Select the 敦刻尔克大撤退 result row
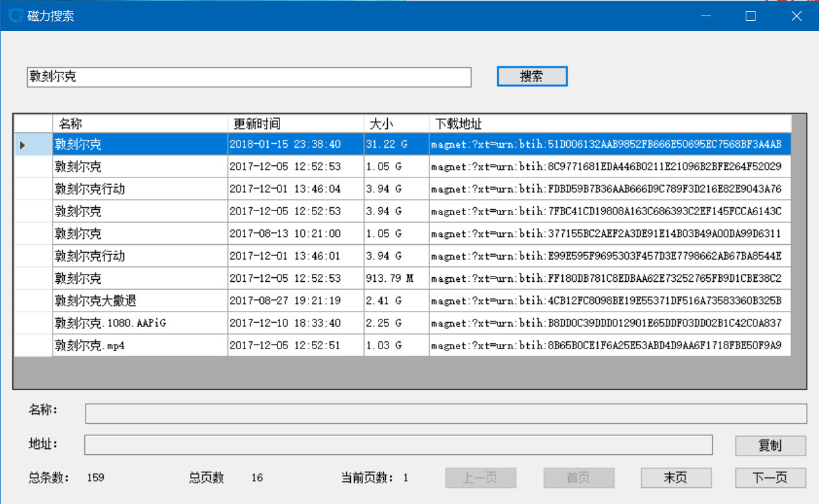Image resolution: width=819 pixels, height=504 pixels. click(139, 301)
